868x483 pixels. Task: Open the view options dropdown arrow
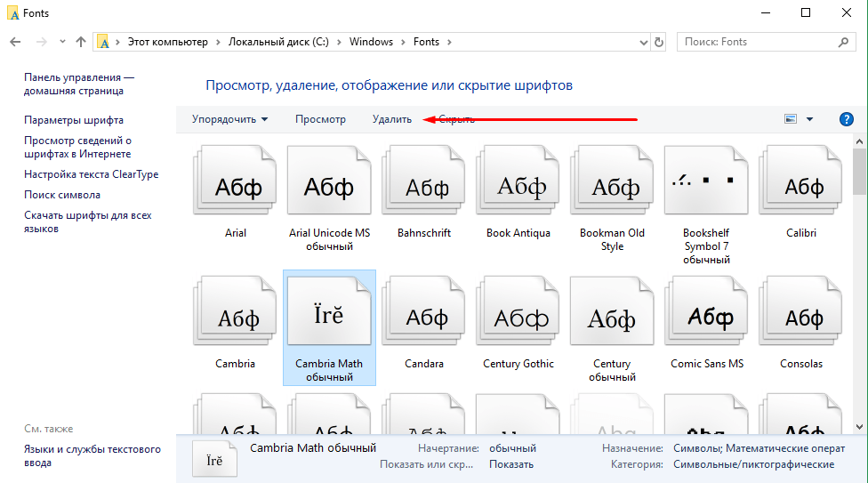point(809,119)
